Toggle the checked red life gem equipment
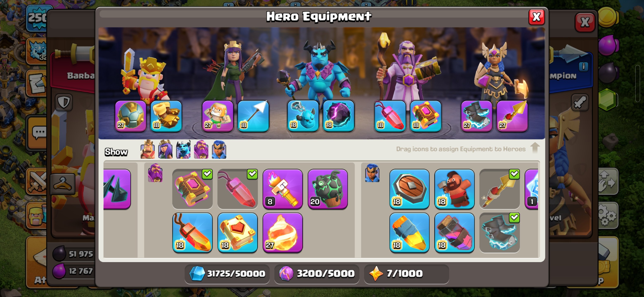The width and height of the screenshot is (644, 297). [x=238, y=189]
